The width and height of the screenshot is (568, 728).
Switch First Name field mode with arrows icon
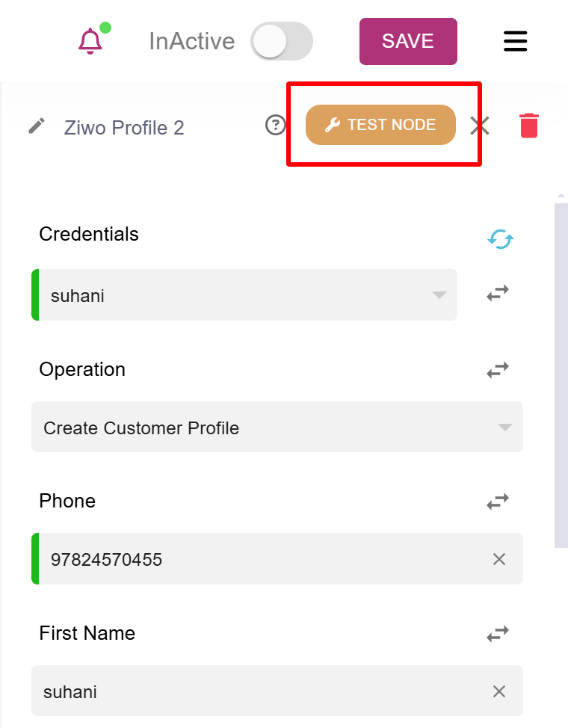coord(498,634)
